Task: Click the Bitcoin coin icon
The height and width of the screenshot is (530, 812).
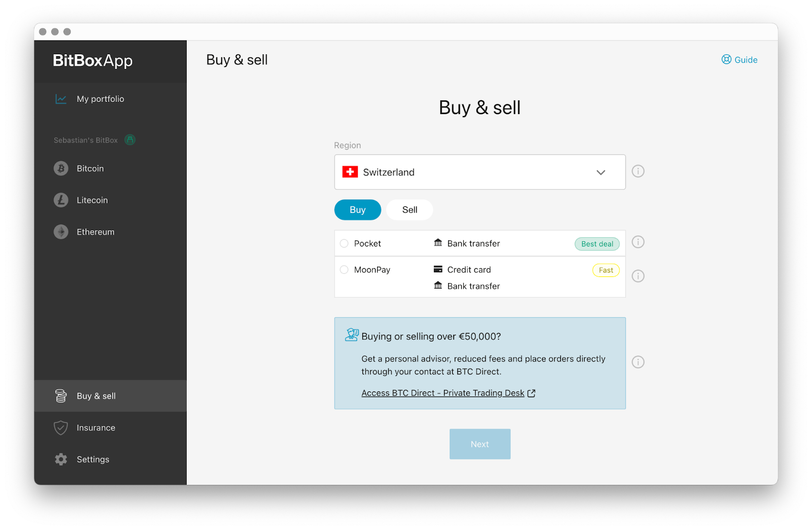Action: coord(61,168)
